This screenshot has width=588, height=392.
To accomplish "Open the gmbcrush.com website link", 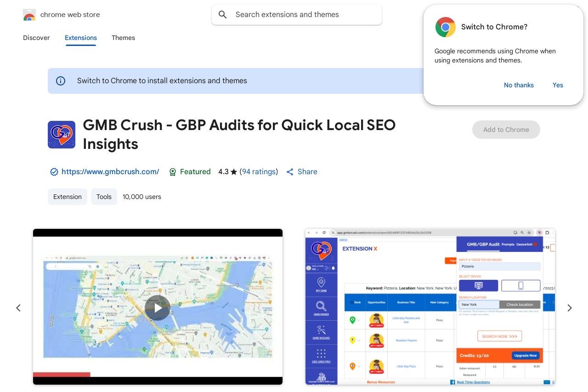I will tap(110, 172).
